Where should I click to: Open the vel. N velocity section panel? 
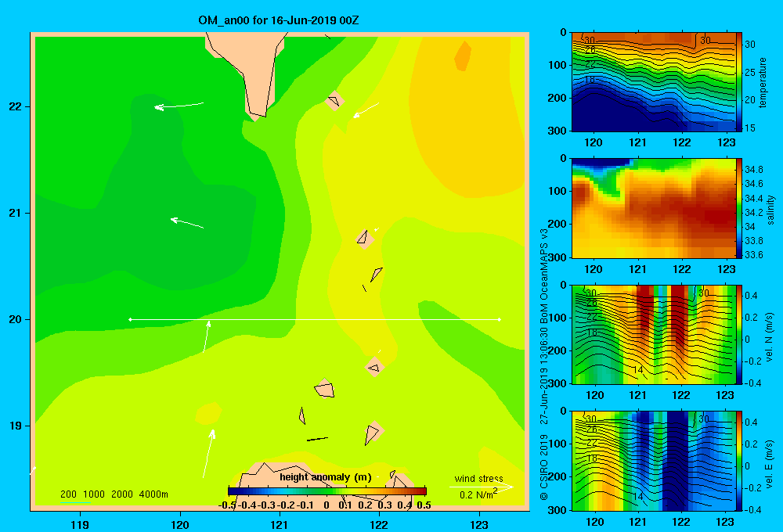(x=653, y=334)
